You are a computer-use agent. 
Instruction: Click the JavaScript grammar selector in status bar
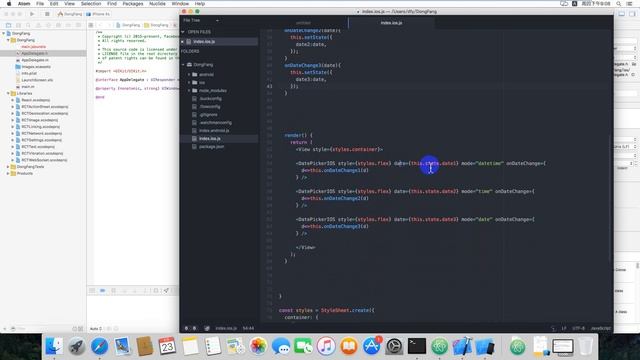(601, 328)
